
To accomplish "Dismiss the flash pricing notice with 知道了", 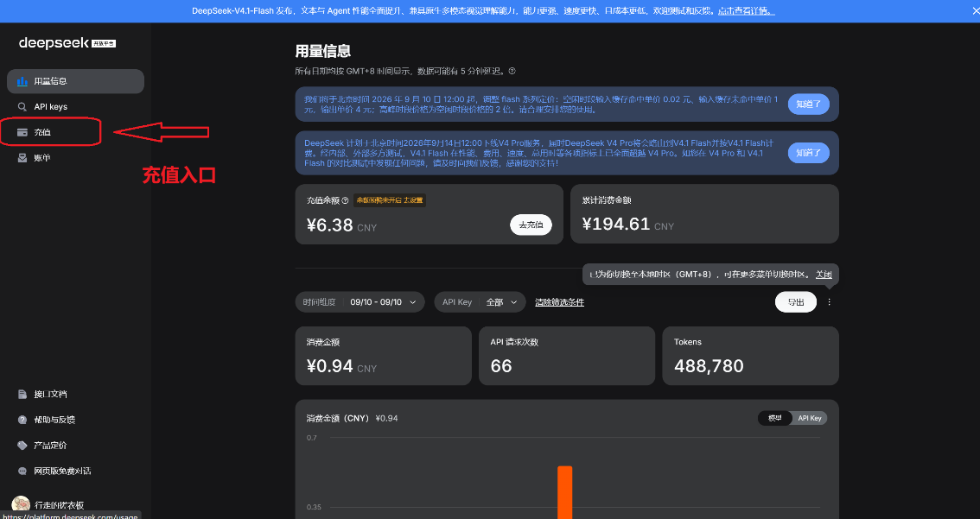I will (x=808, y=104).
